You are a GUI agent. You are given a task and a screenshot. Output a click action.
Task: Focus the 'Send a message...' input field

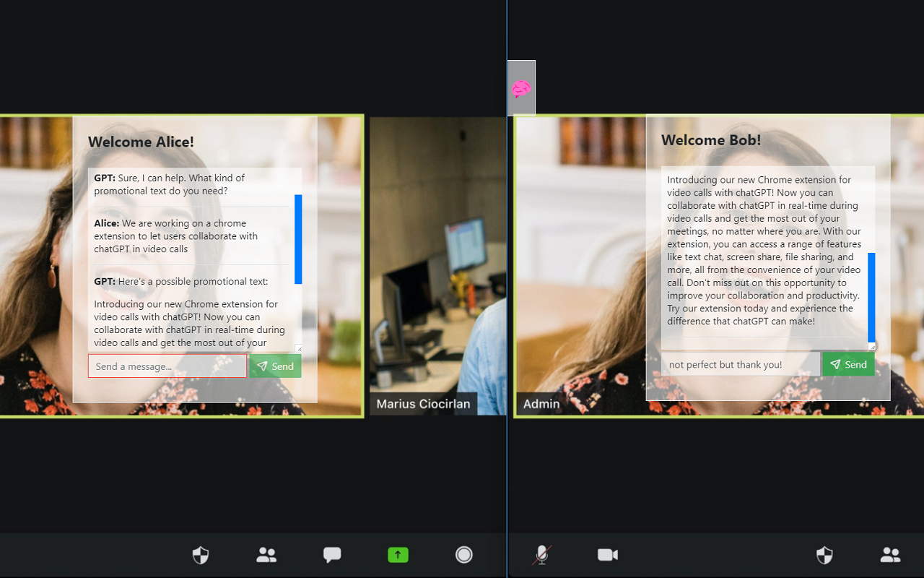coord(167,366)
